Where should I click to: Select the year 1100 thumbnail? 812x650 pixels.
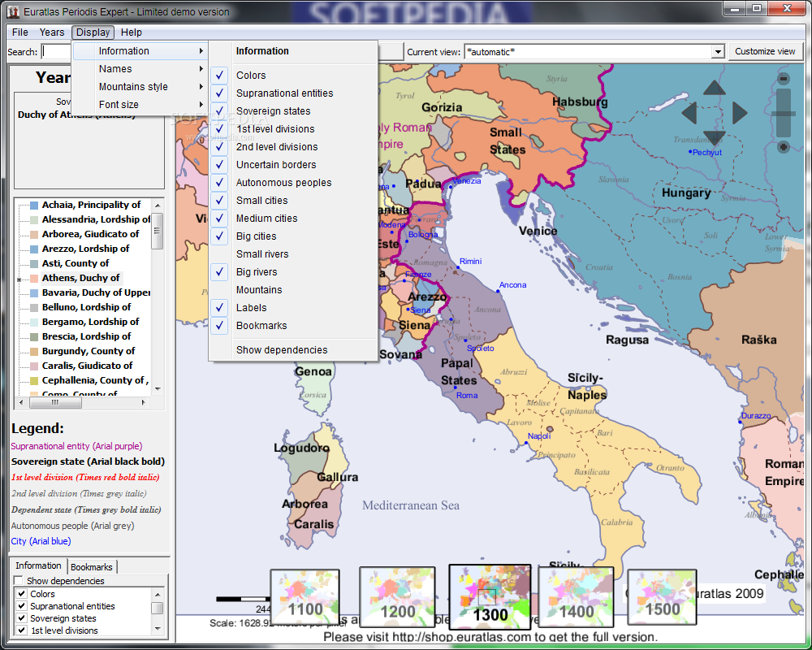coord(305,597)
